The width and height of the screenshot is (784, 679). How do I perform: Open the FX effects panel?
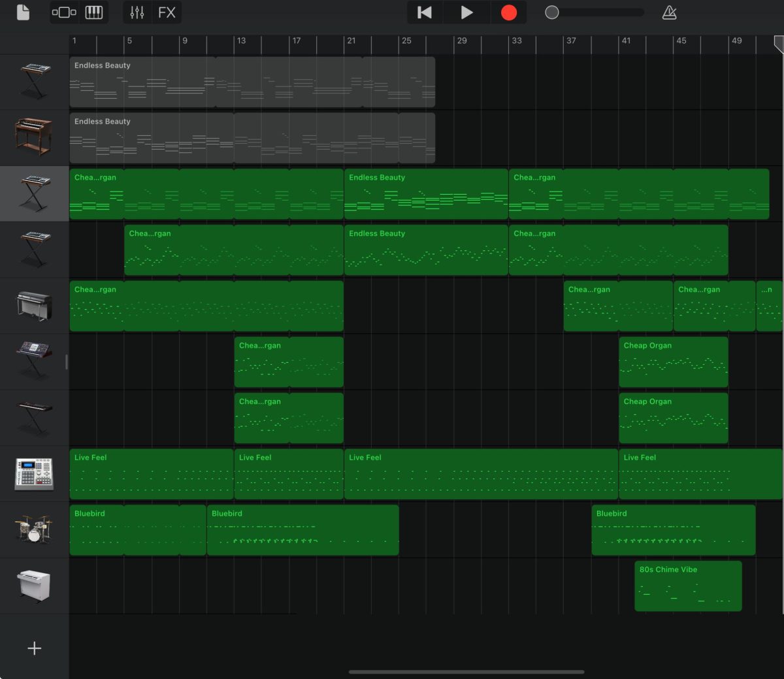167,12
